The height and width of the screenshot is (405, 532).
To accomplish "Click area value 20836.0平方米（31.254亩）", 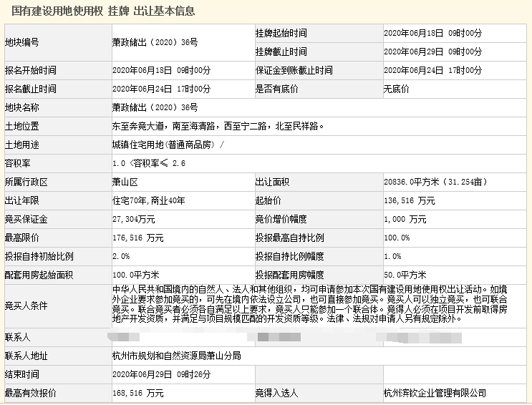I will [435, 182].
